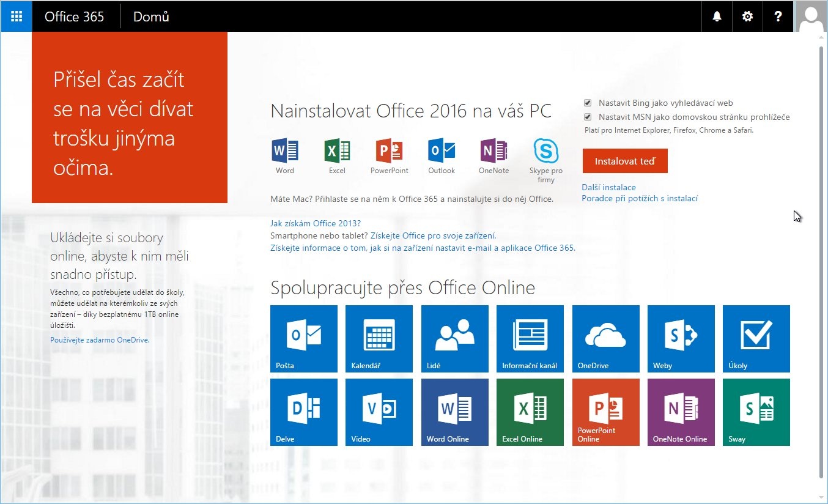Open the app launcher waffle icon
828x504 pixels.
coord(17,17)
